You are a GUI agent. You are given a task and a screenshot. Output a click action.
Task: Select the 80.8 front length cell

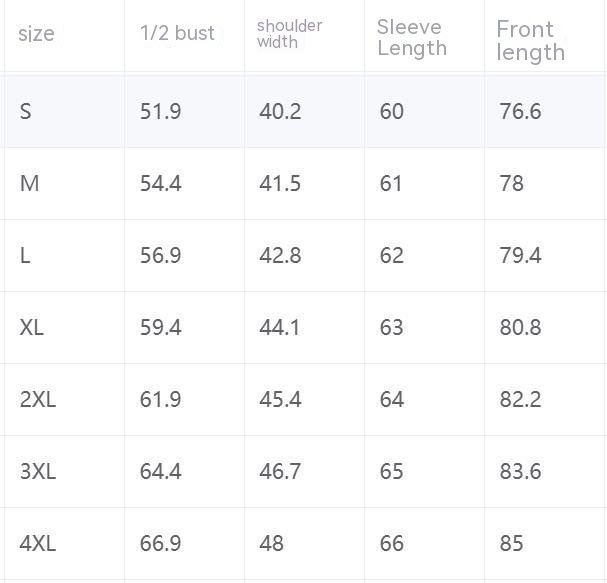520,327
